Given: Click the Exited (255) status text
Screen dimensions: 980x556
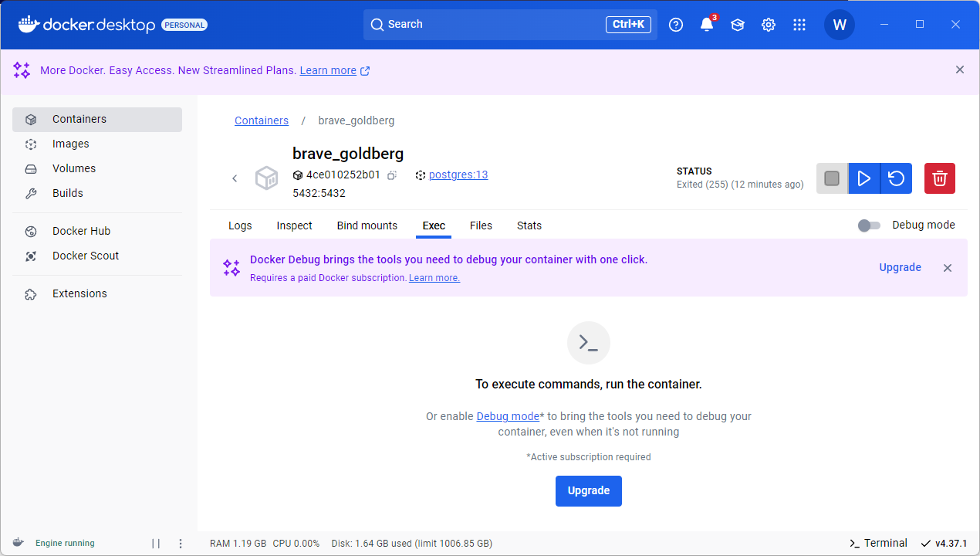Looking at the screenshot, I should click(x=740, y=185).
